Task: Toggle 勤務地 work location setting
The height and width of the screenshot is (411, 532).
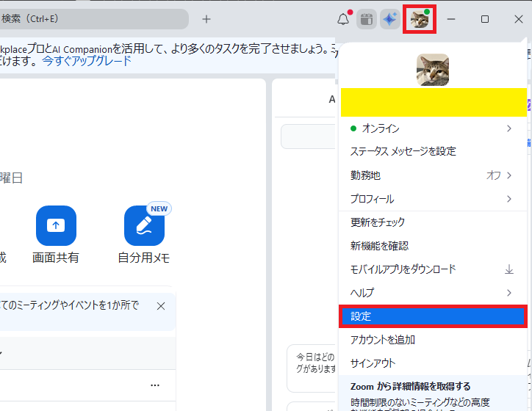Action: click(500, 175)
